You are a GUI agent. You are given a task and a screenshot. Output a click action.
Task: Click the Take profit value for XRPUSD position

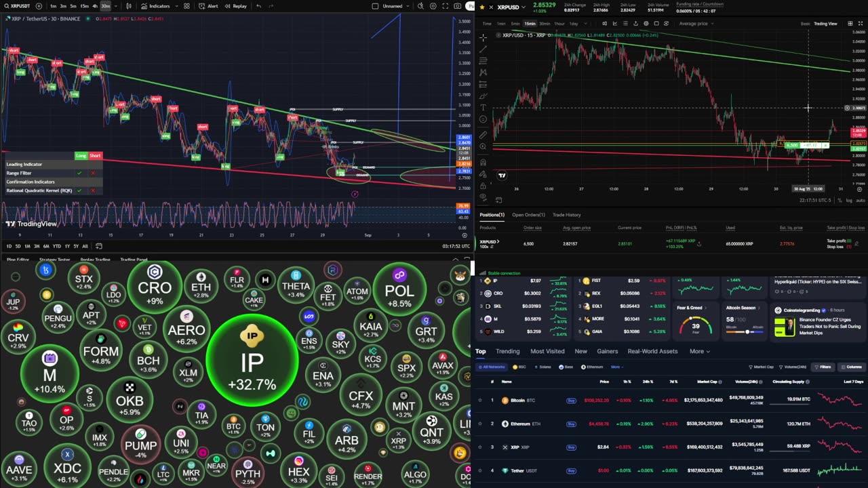[x=838, y=241]
